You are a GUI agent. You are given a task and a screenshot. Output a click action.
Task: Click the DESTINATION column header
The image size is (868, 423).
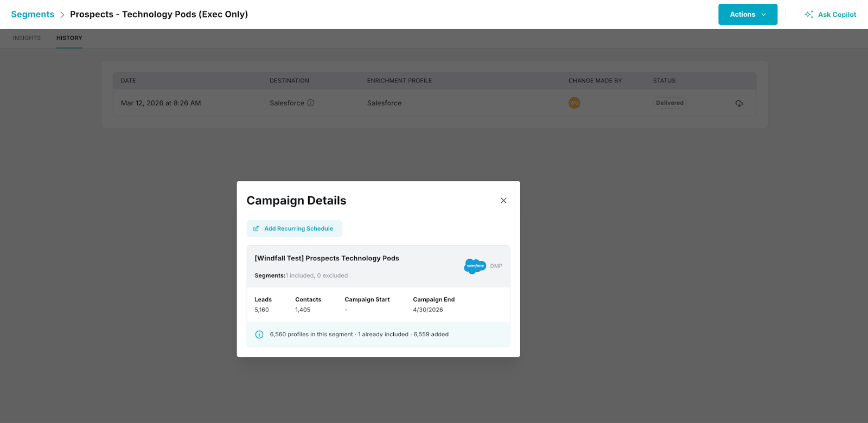point(289,81)
